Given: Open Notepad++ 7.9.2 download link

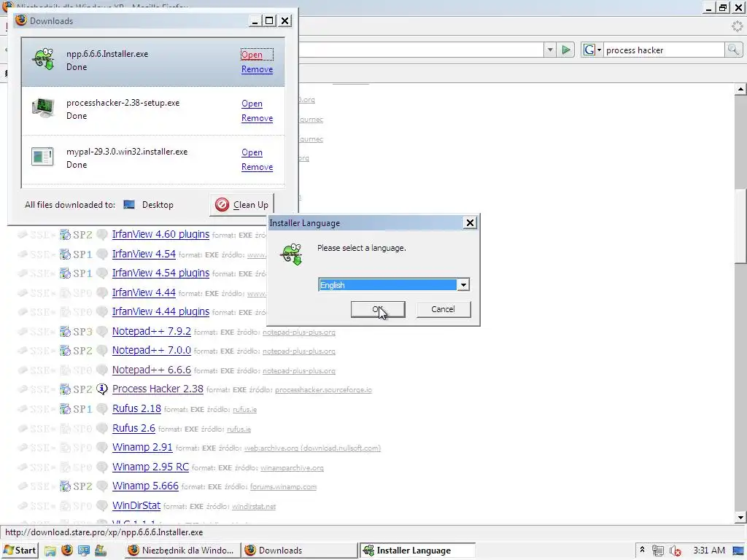Looking at the screenshot, I should (152, 331).
